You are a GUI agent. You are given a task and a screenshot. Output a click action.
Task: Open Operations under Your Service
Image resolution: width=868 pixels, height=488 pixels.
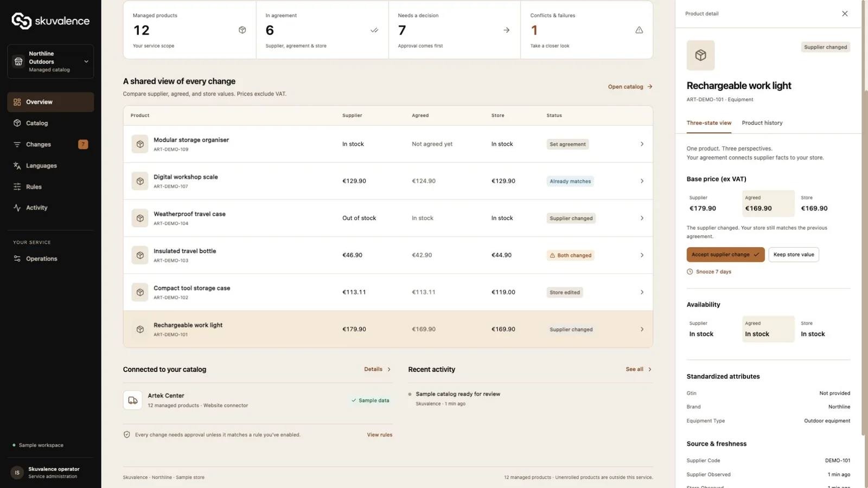point(50,259)
